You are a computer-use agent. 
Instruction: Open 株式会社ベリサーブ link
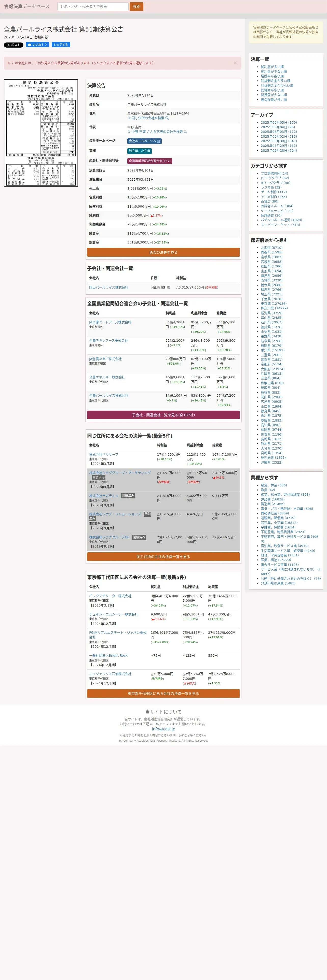click(104, 455)
